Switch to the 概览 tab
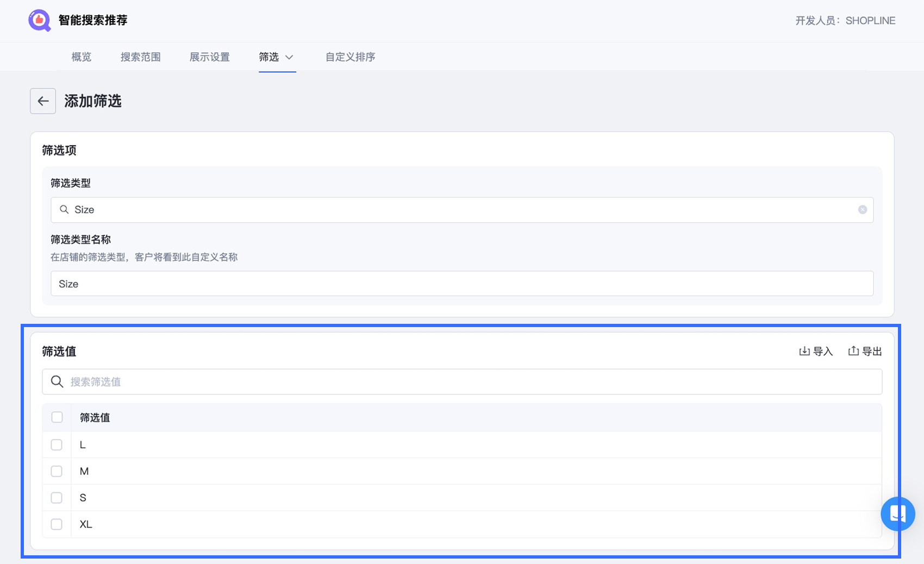Screen dimensions: 924x564 [x=80, y=57]
